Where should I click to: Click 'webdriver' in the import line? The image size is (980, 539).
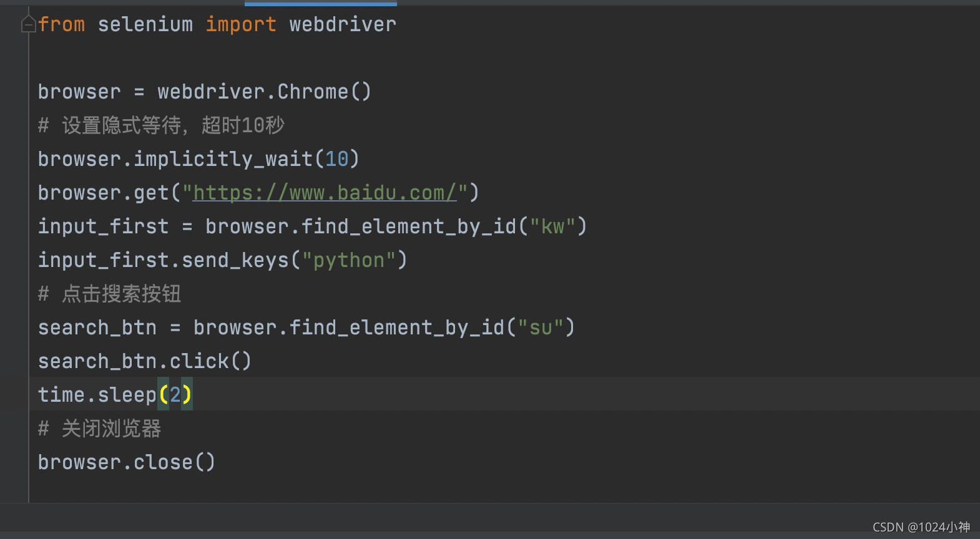click(x=343, y=24)
